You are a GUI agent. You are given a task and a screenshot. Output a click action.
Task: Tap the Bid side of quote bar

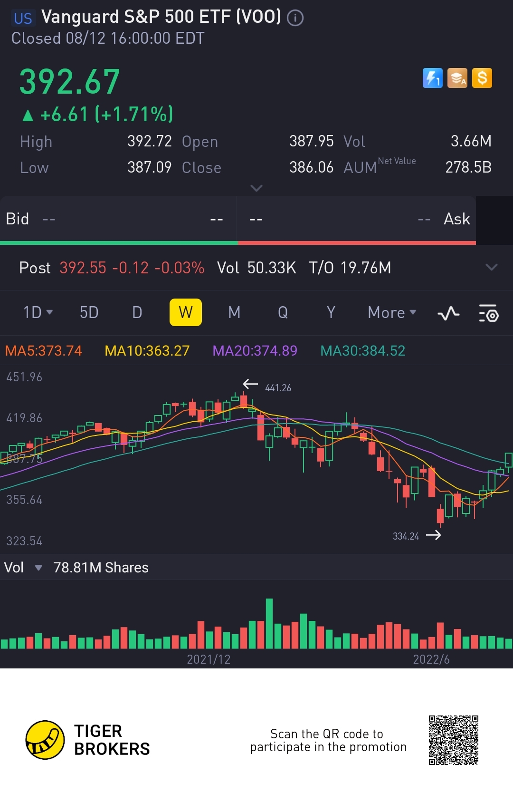coord(118,219)
